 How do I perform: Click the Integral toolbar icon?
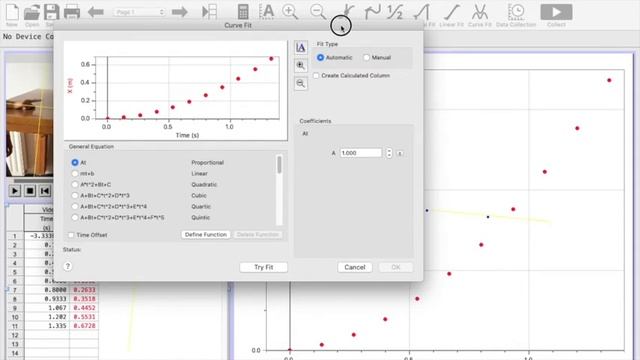(422, 12)
